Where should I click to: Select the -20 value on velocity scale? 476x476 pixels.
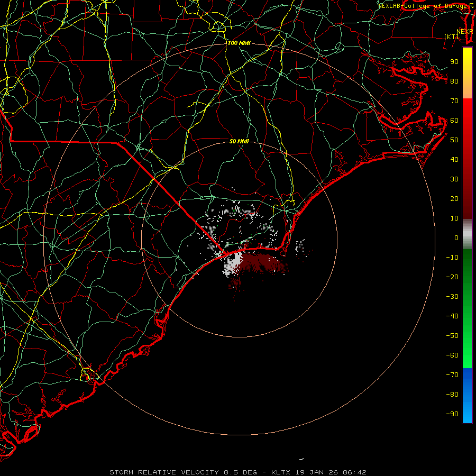[x=452, y=277]
